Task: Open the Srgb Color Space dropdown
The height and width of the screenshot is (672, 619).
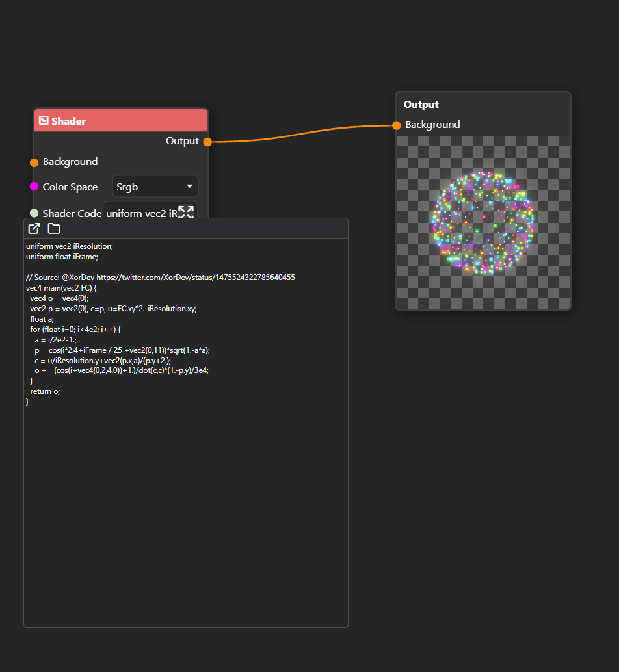Action: [x=155, y=187]
